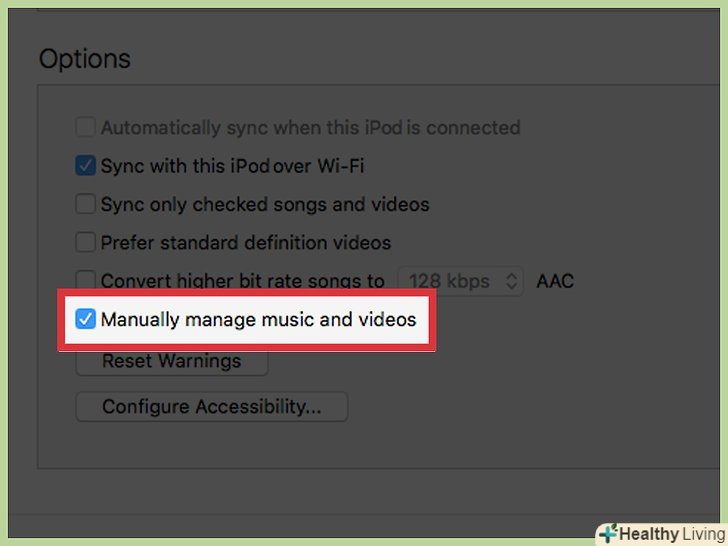728x546 pixels.
Task: Click the "Automatically sync when this iPod is connected" text
Action: pos(310,128)
